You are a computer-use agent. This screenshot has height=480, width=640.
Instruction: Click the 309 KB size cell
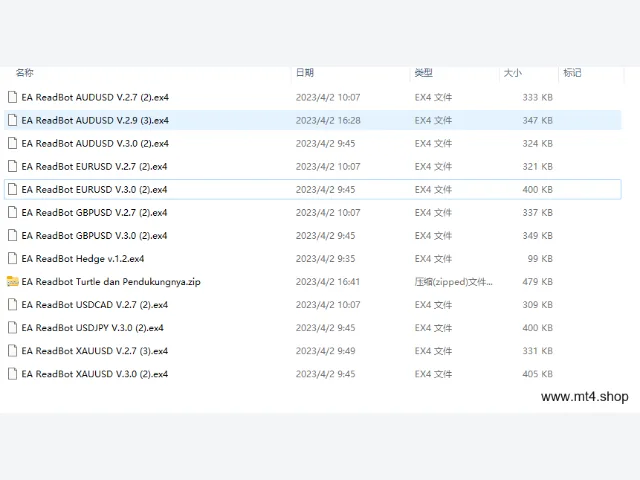[538, 305]
